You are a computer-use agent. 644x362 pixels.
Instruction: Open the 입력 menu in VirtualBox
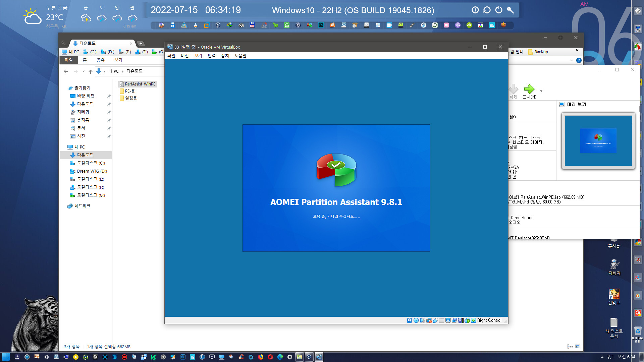[211, 56]
